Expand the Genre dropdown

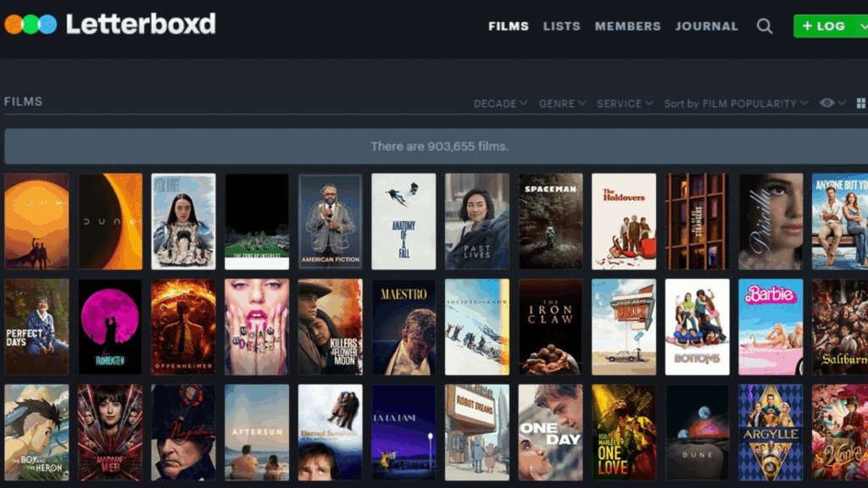562,103
